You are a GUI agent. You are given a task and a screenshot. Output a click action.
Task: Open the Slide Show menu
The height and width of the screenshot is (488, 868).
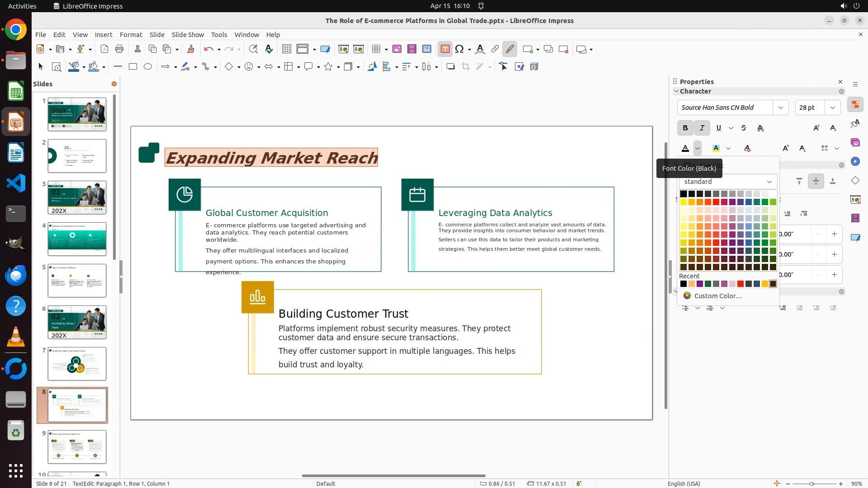coord(188,35)
